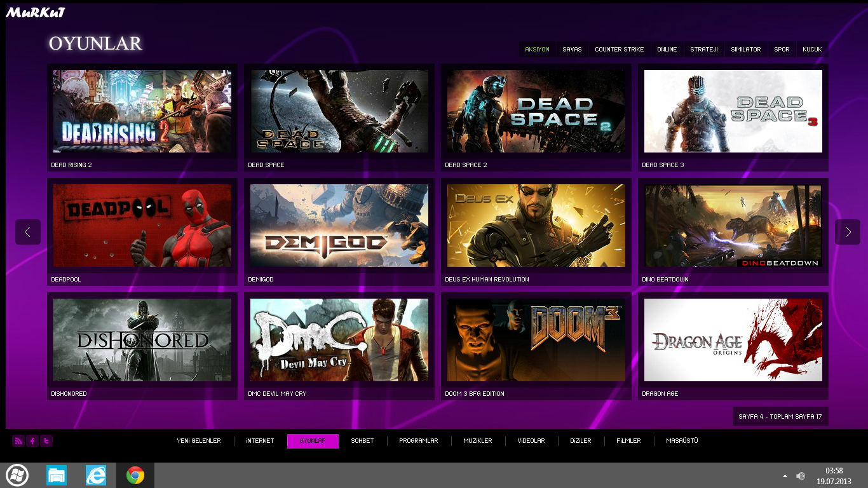Choose the Dragon Age Origins thumbnail
868x488 pixels.
coord(733,340)
